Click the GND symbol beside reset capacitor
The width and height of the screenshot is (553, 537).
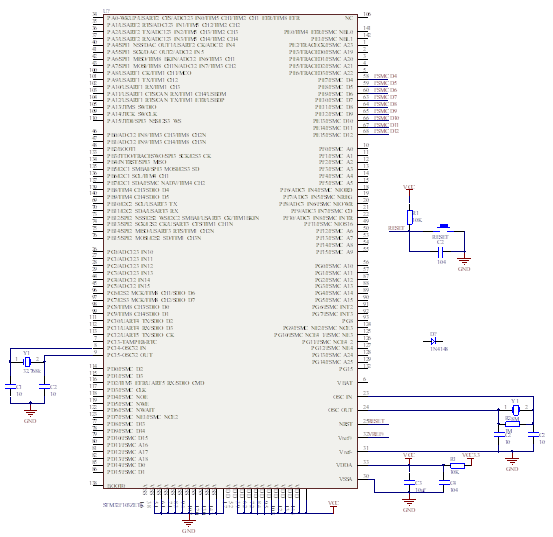[464, 260]
